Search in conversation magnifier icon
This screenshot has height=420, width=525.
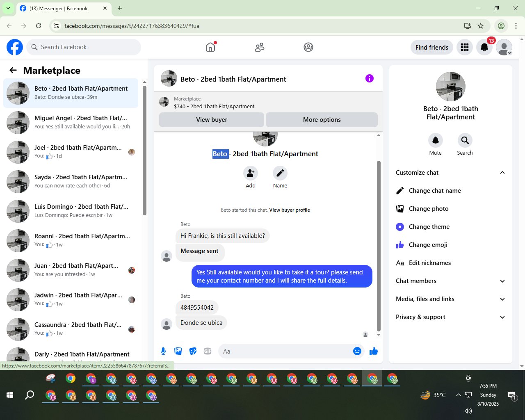465,140
